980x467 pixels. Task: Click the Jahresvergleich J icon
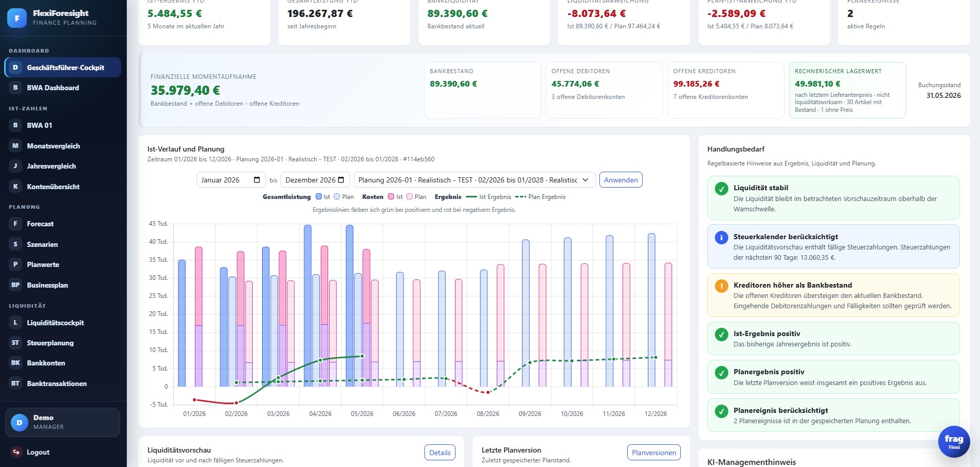click(15, 166)
